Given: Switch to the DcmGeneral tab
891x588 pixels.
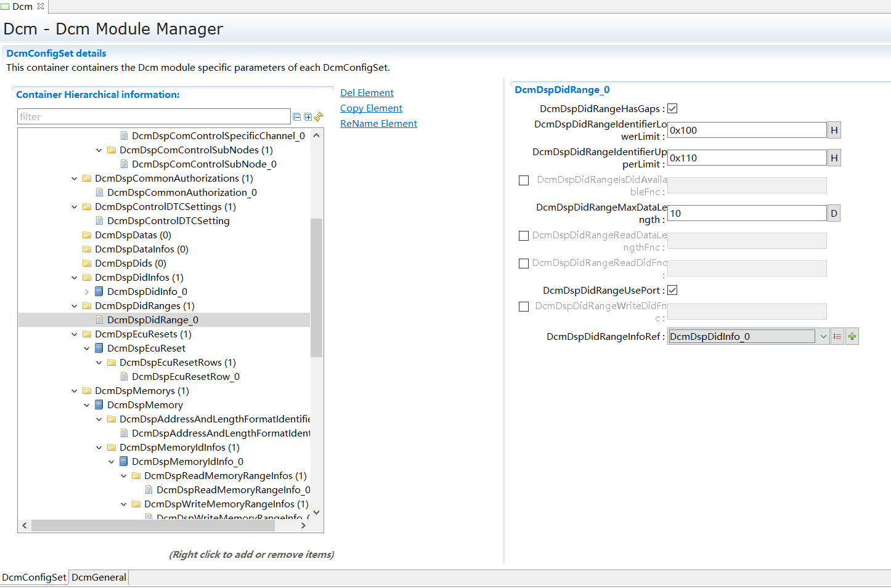Looking at the screenshot, I should click(99, 578).
